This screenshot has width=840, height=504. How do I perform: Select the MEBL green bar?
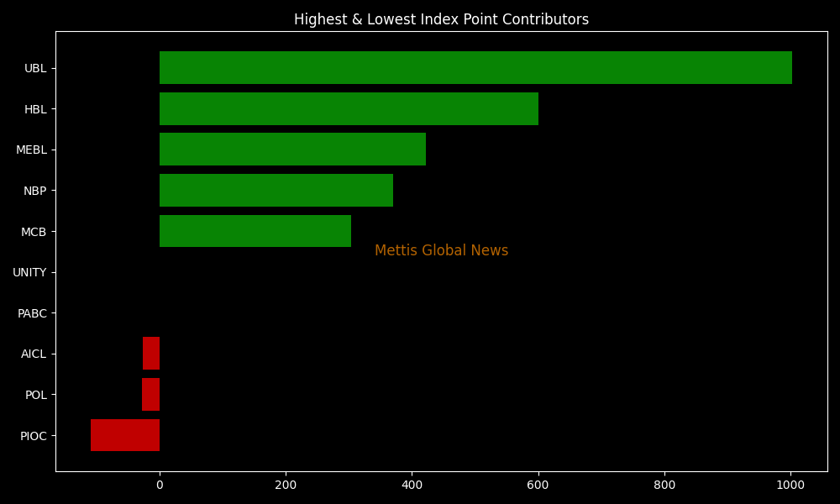coord(292,150)
